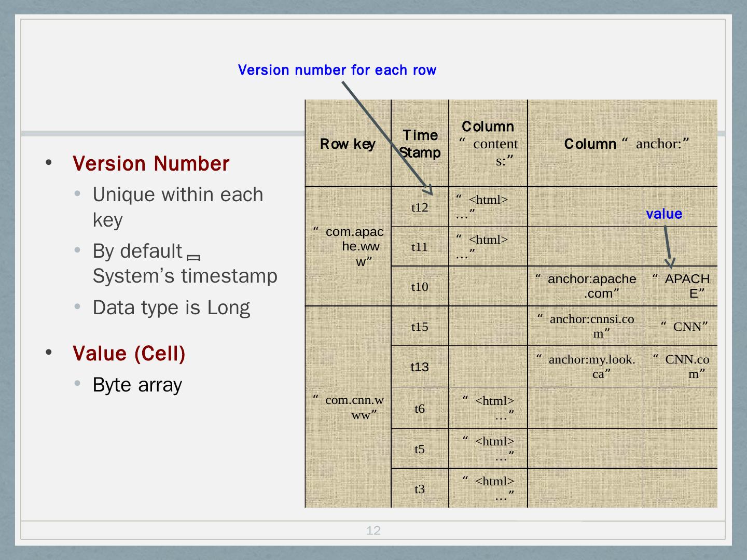Click the t10 timestamp cell

(x=420, y=287)
